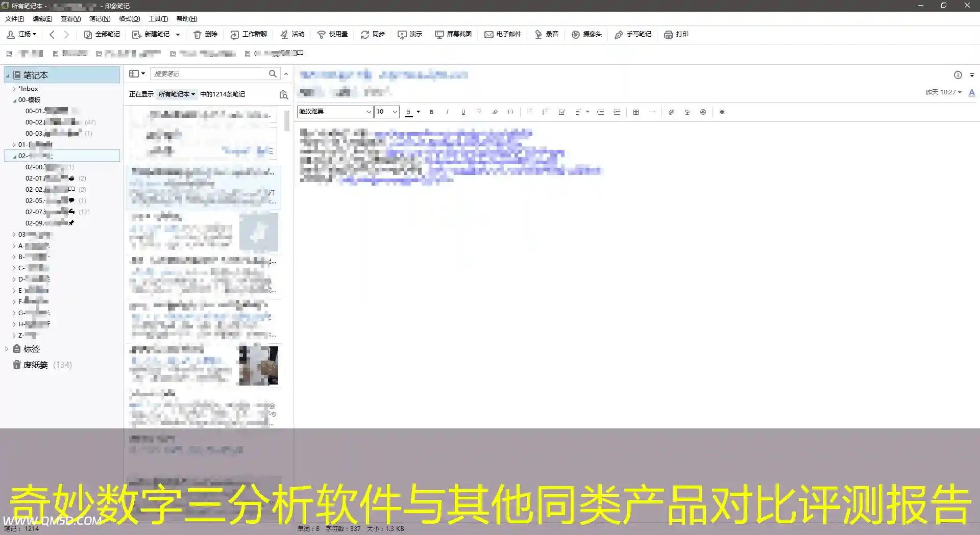
Task: Open the 所有笔记本 notebook filter dropdown
Action: click(x=177, y=94)
